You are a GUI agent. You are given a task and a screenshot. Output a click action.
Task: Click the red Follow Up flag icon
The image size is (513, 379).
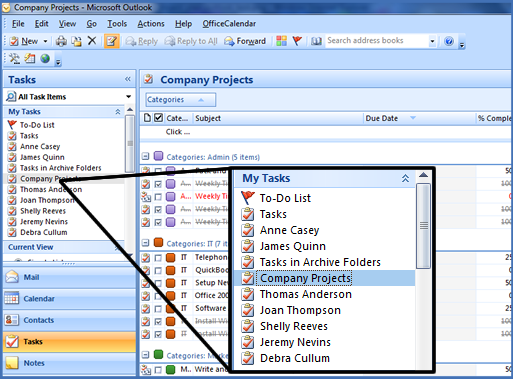297,41
